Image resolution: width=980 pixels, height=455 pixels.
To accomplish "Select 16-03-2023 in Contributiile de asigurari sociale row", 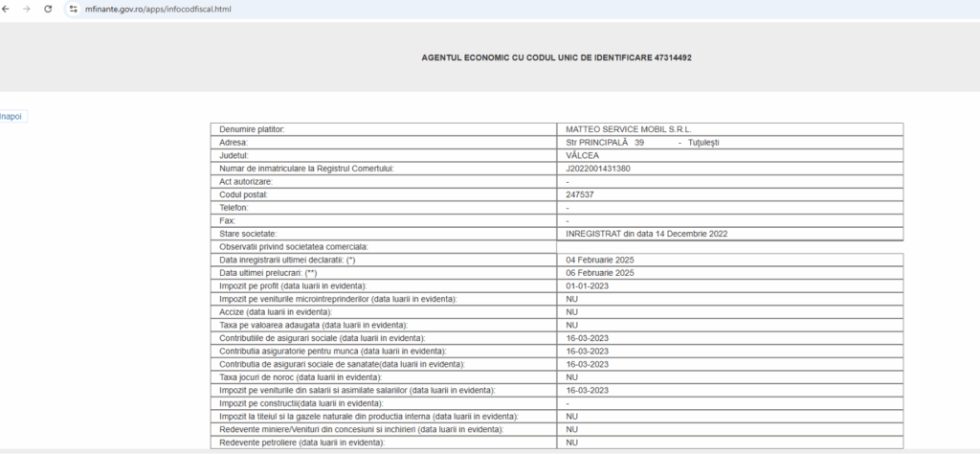I will point(587,338).
